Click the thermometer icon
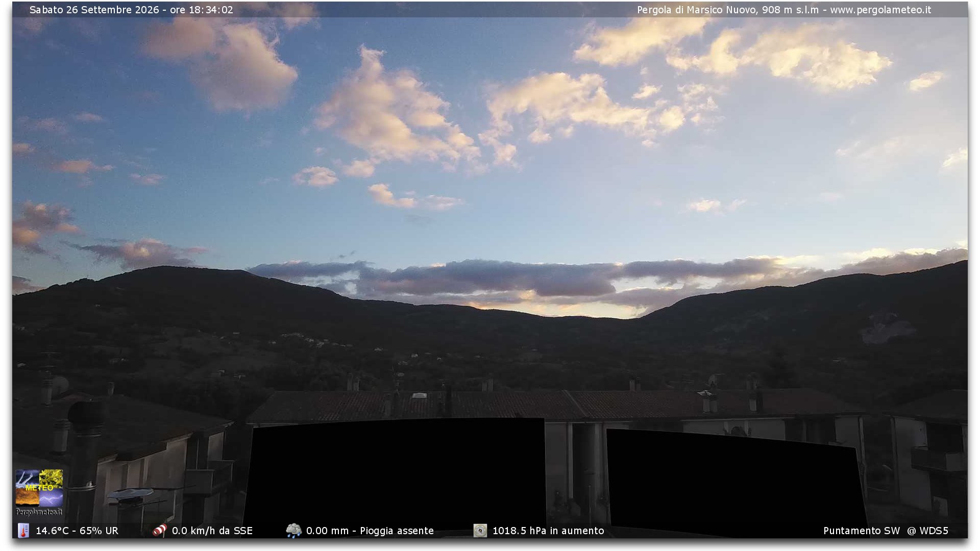 [23, 531]
